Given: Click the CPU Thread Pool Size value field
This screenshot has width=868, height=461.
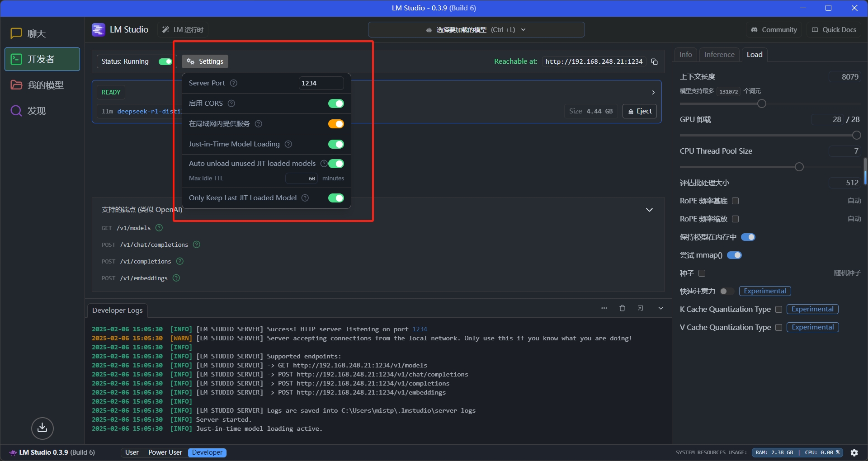Looking at the screenshot, I should 845,151.
